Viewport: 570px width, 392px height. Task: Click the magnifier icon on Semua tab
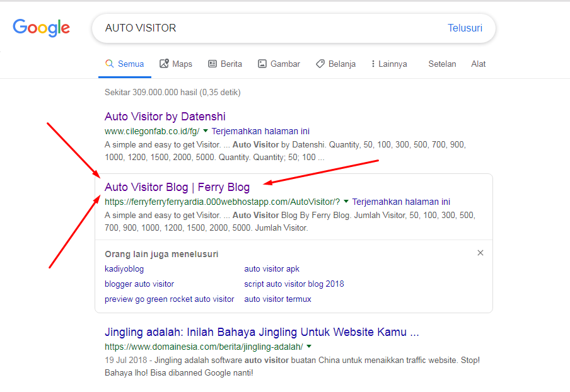tap(110, 64)
